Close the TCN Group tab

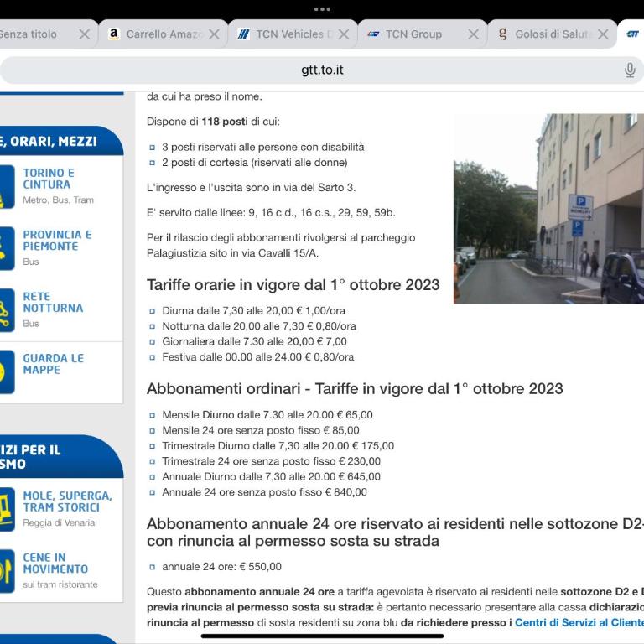click(474, 34)
